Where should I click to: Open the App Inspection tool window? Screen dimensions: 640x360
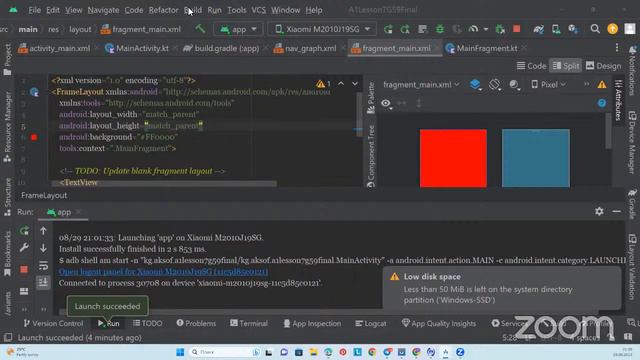pyautogui.click(x=312, y=323)
